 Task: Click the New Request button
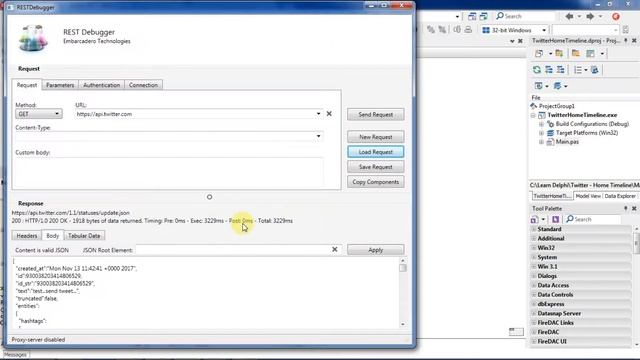click(376, 137)
